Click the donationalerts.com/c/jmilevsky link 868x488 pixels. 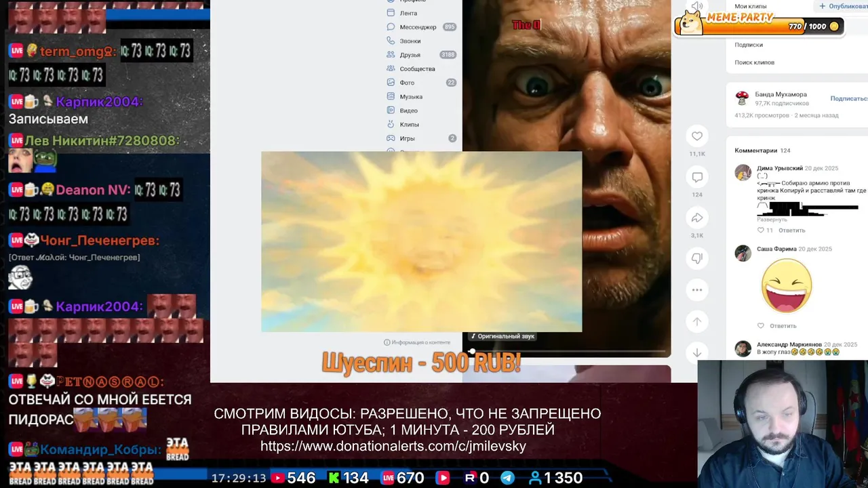pyautogui.click(x=393, y=446)
